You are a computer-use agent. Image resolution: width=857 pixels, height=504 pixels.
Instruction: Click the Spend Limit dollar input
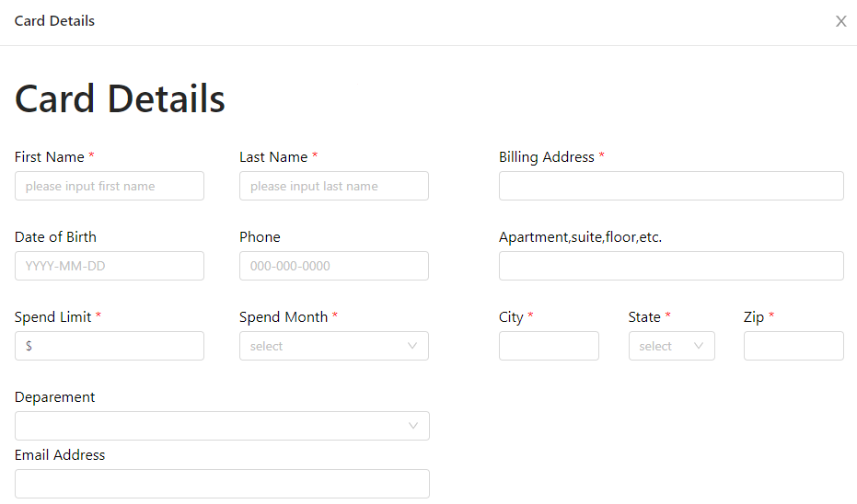(x=109, y=346)
